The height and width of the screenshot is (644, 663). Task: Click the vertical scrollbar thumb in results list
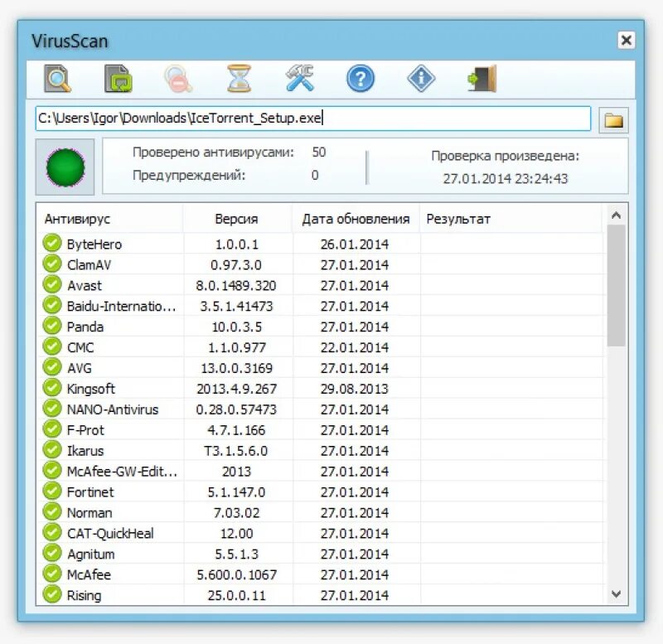pos(616,286)
